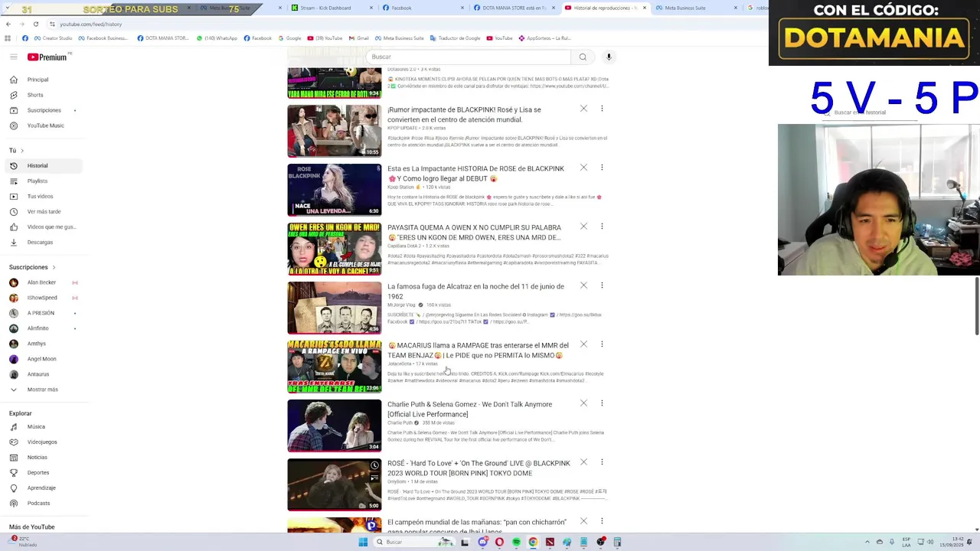The width and height of the screenshot is (980, 551).
Task: Play OWEN ERES UN KGON thumbnail
Action: [334, 249]
